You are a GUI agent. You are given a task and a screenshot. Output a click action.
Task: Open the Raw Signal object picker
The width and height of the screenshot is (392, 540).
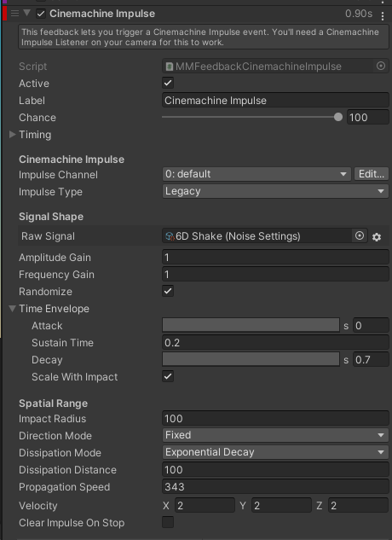[360, 236]
